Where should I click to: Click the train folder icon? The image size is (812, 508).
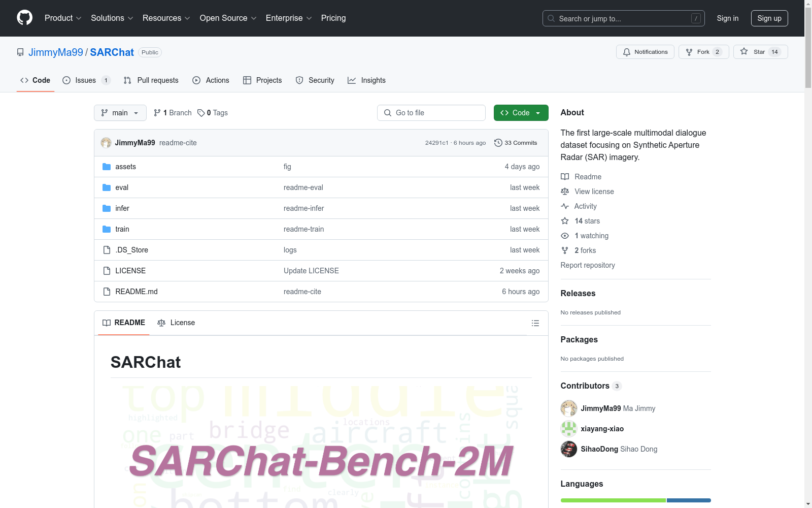(x=107, y=229)
